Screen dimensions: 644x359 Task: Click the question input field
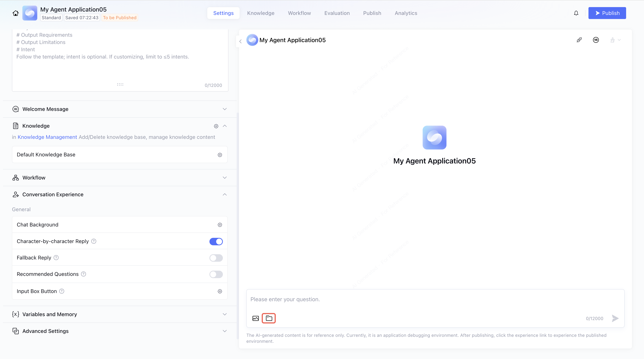pos(435,300)
